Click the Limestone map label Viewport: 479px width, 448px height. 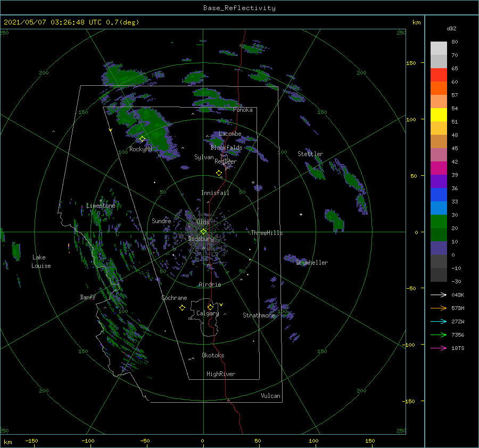101,206
